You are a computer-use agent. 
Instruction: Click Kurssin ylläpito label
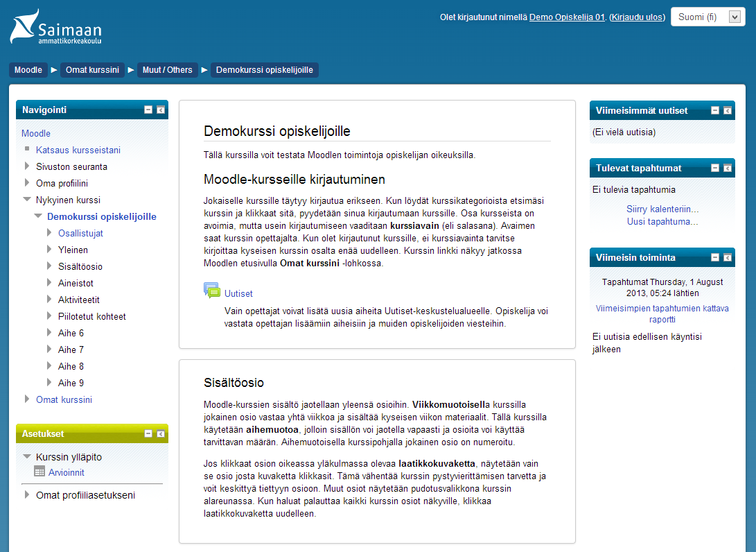(69, 457)
